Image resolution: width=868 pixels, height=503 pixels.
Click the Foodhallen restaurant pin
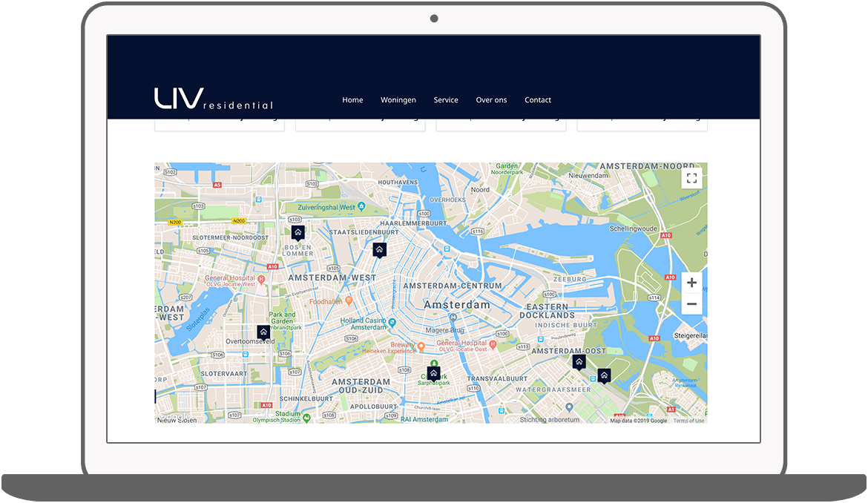[348, 300]
